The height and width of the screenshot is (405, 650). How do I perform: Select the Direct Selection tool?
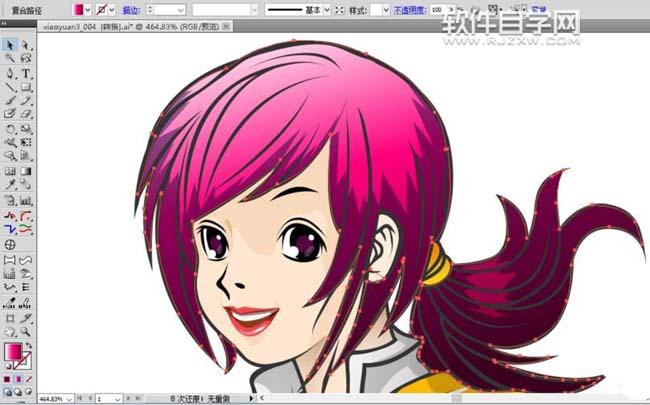(x=26, y=45)
